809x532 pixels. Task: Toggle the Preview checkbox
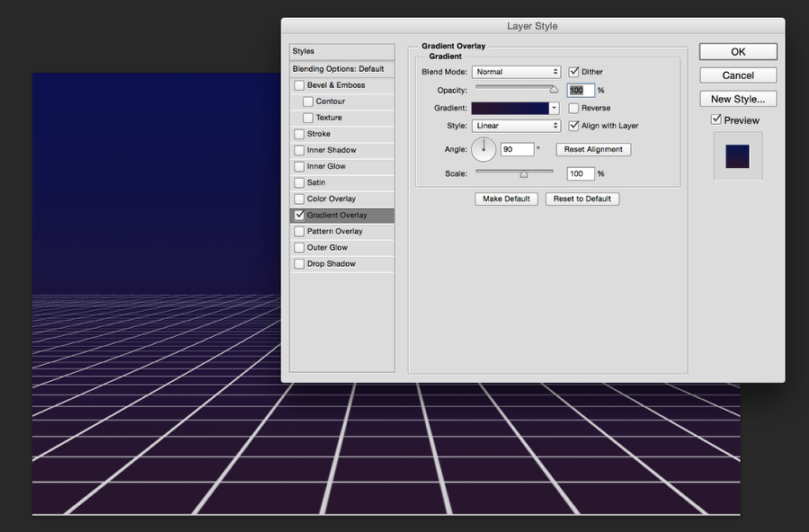coord(716,120)
